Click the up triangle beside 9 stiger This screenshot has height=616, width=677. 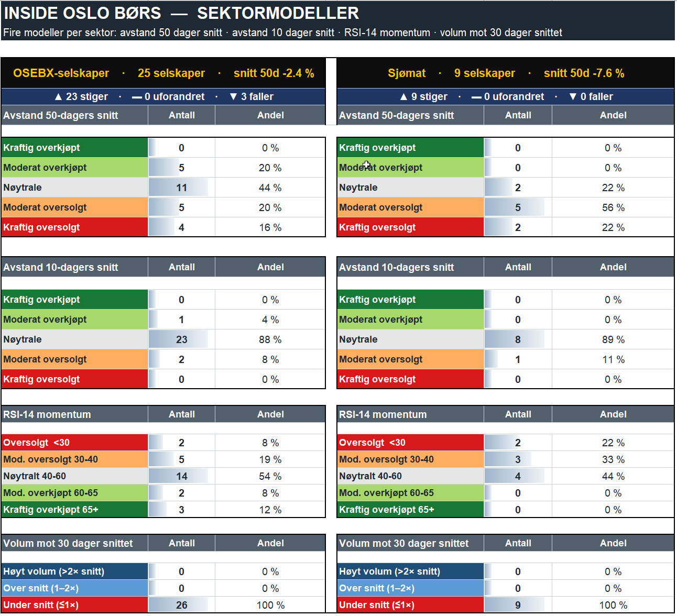point(403,97)
